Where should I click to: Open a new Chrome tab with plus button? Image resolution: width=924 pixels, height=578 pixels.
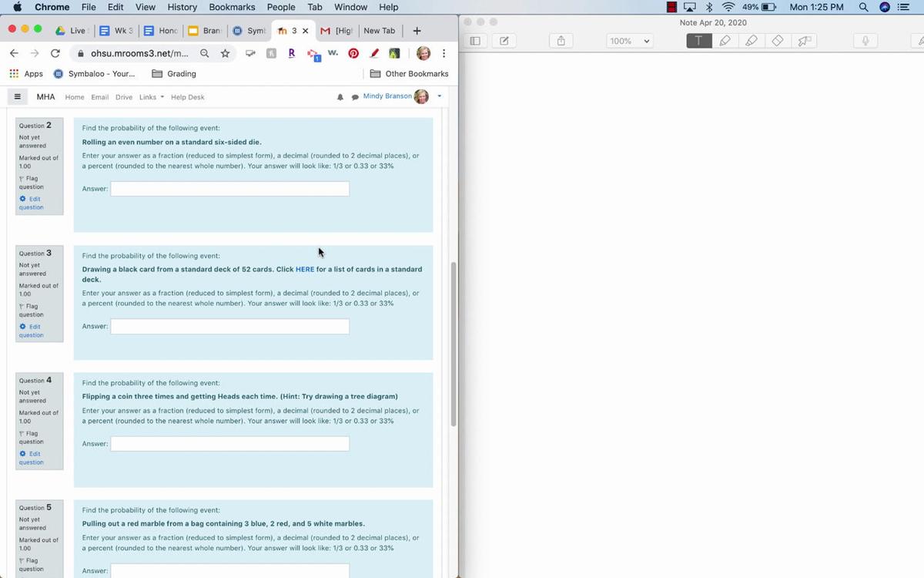(x=417, y=31)
